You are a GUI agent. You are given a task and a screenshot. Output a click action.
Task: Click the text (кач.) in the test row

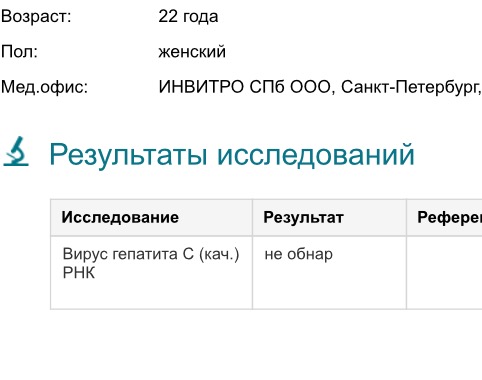coord(219,254)
